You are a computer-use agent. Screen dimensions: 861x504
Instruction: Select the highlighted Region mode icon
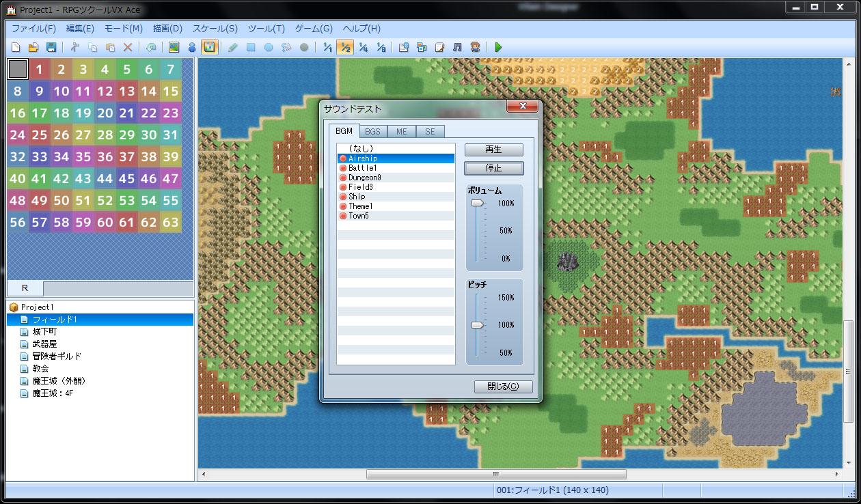(x=210, y=48)
